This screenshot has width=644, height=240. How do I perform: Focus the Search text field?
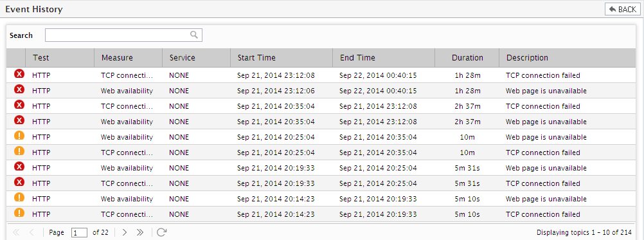pyautogui.click(x=123, y=35)
